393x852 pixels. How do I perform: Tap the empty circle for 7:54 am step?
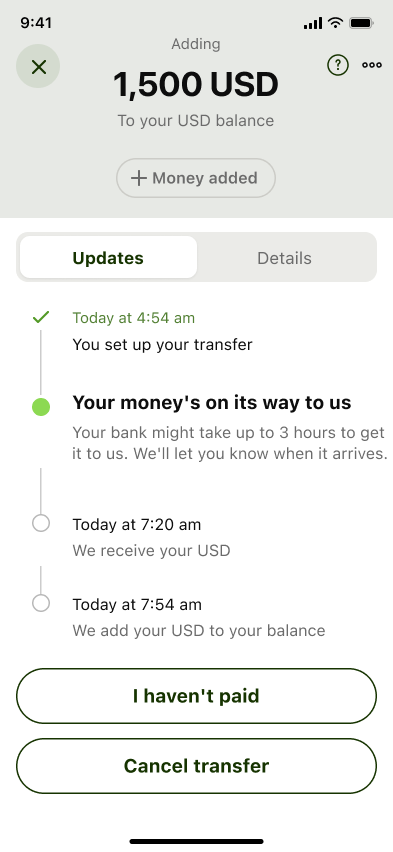coord(41,603)
